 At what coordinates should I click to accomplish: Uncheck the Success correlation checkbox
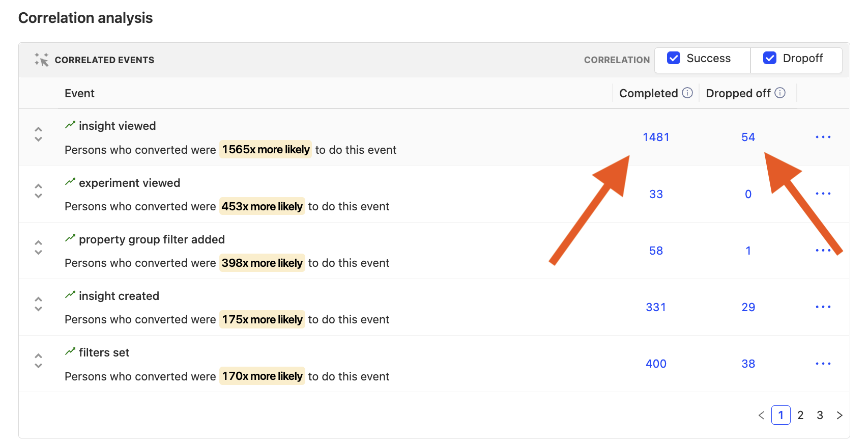tap(674, 58)
